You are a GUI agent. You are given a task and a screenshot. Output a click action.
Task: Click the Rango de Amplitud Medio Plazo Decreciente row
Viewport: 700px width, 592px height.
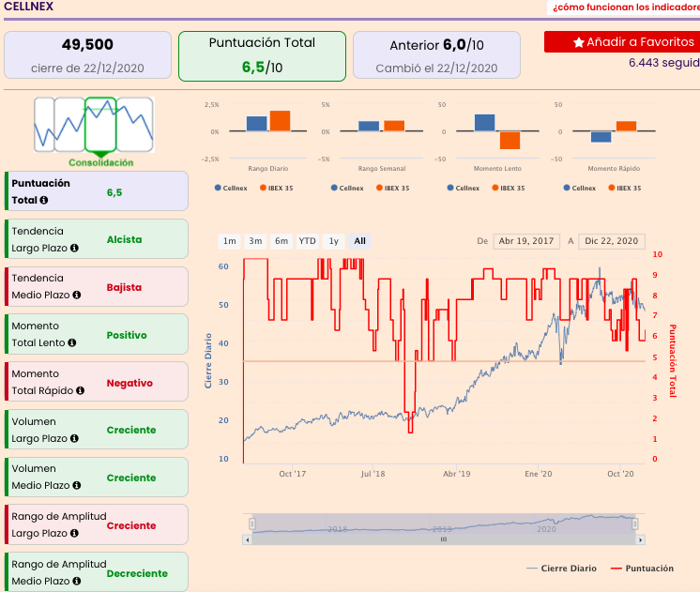point(97,572)
